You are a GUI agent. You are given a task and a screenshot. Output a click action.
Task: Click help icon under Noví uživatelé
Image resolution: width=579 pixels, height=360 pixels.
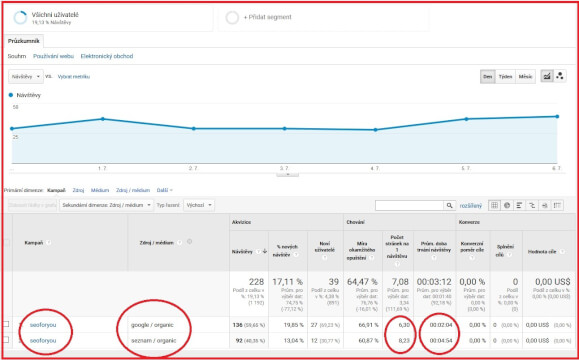pyautogui.click(x=325, y=258)
